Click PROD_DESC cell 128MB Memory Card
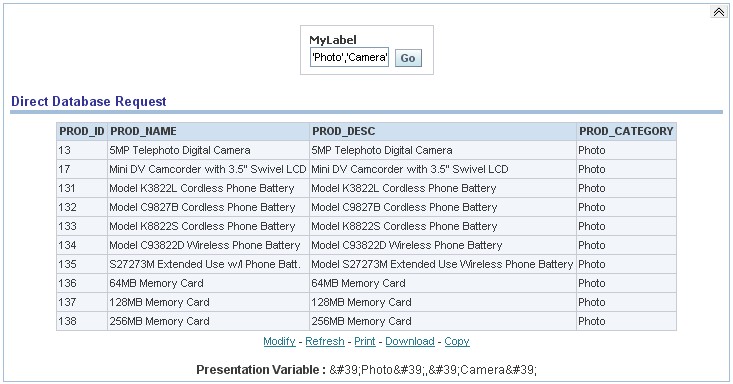 (443, 302)
